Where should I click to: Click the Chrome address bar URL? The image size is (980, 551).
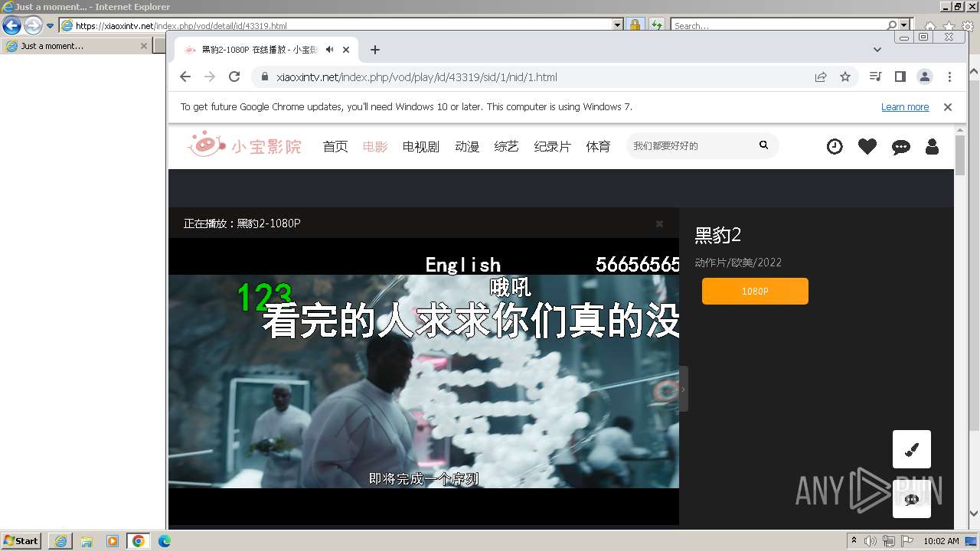click(416, 77)
